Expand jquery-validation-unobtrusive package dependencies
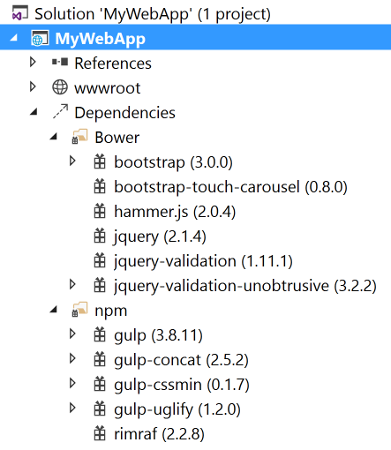This screenshot has width=391, height=450. 72,284
